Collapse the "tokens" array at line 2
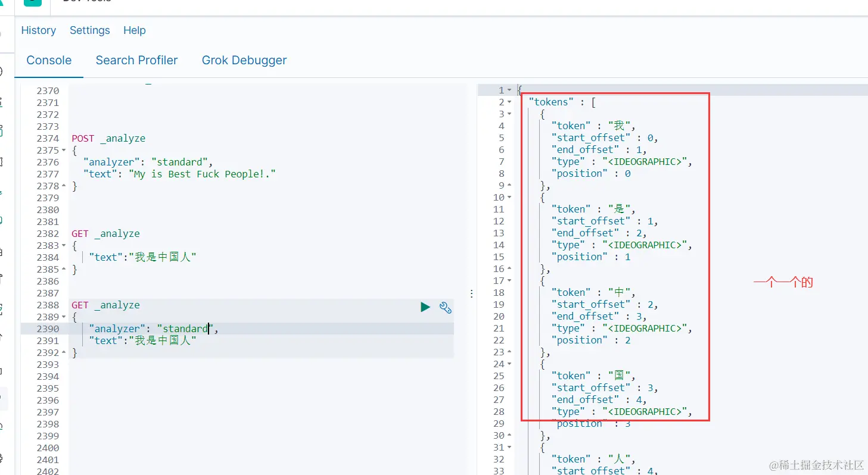This screenshot has width=868, height=475. coord(509,102)
